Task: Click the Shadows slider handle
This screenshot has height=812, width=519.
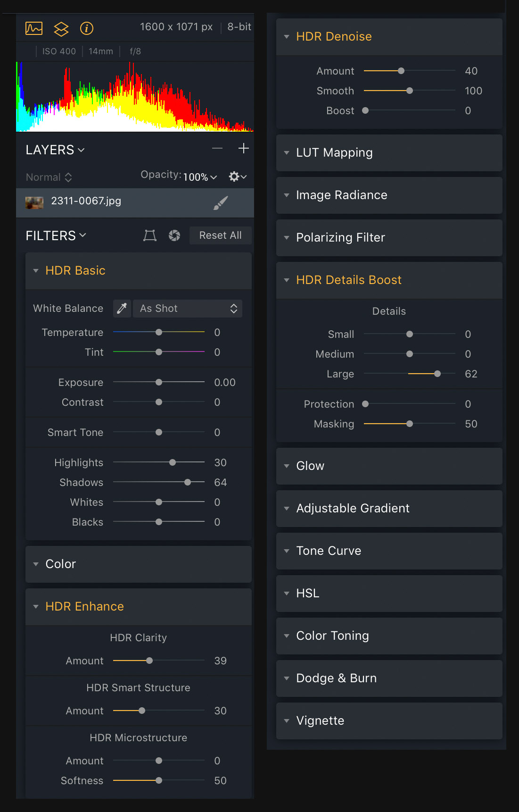Action: point(188,482)
